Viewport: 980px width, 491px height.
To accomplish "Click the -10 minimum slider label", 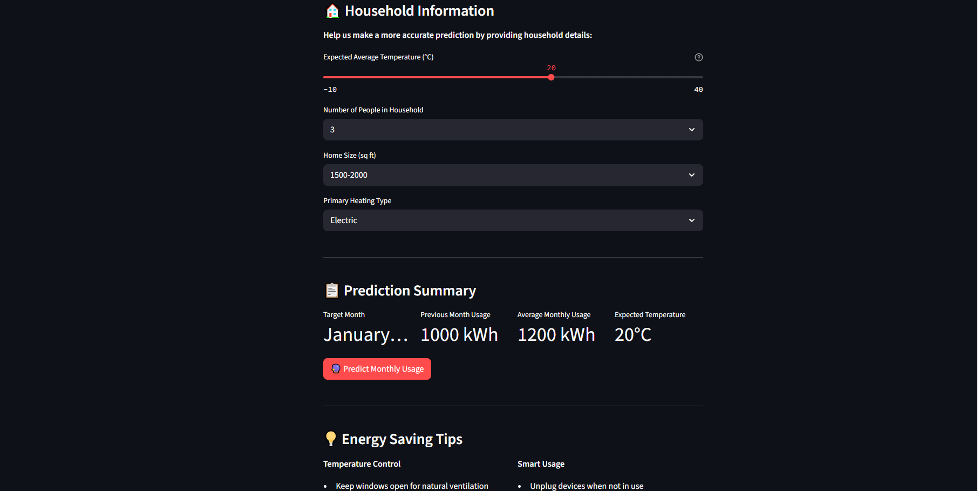I will coord(330,90).
